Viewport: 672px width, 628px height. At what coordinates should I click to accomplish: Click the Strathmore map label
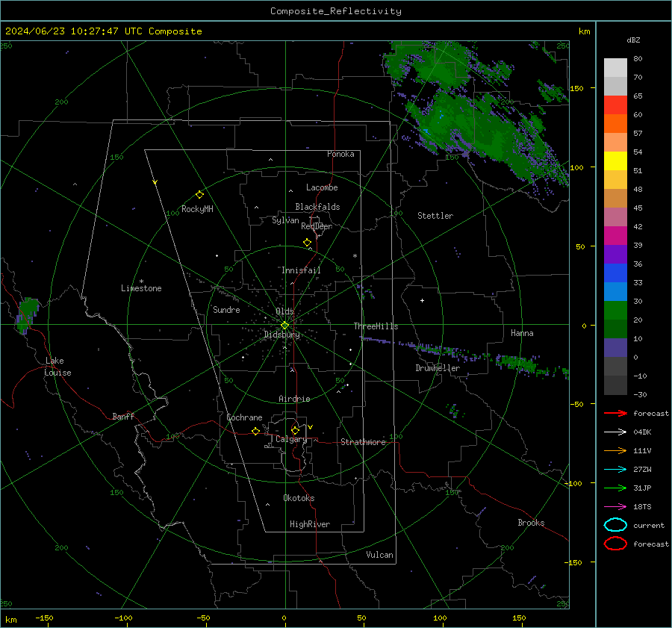pyautogui.click(x=364, y=442)
